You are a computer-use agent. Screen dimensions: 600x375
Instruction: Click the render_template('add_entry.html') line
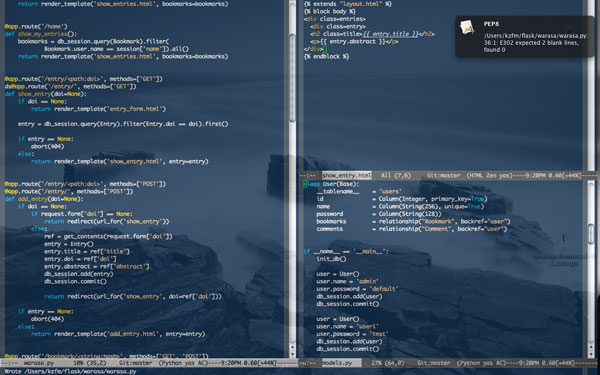click(x=118, y=334)
